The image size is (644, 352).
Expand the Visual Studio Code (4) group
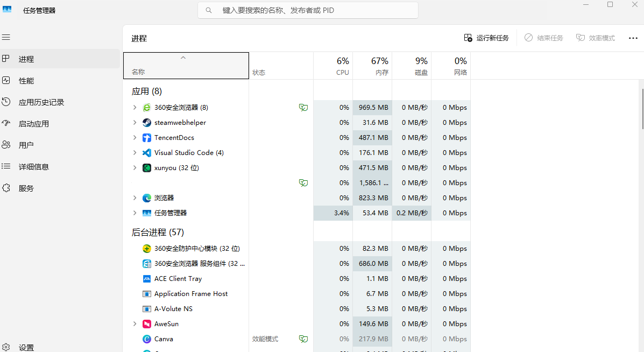click(x=135, y=153)
